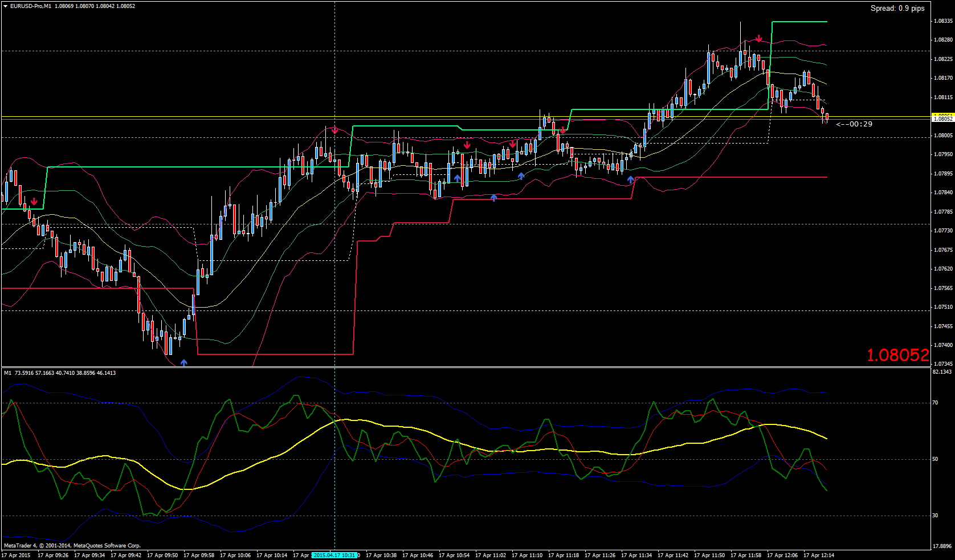Click the 'MetaTrader 4, © 2001-2014' copyright text

click(72, 546)
